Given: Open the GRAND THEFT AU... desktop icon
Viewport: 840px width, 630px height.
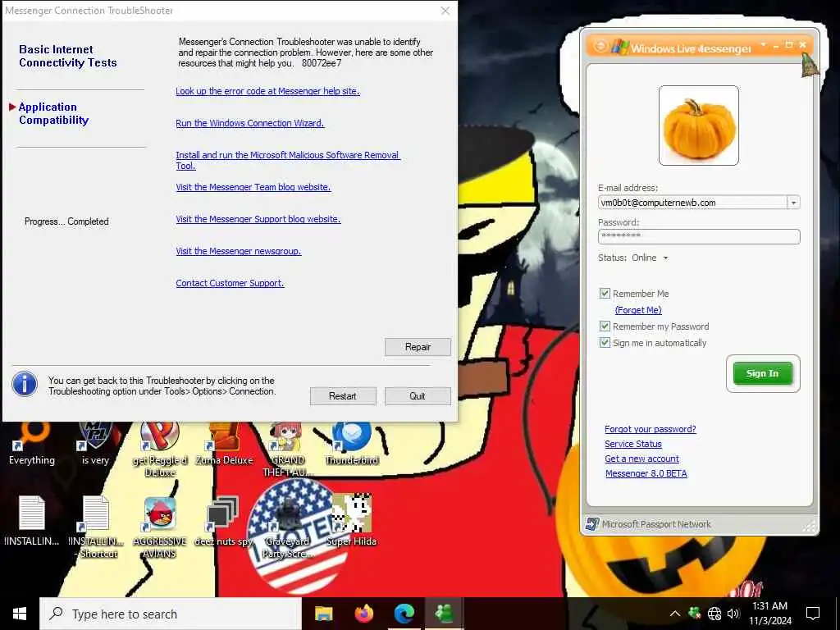Looking at the screenshot, I should coord(288,449).
